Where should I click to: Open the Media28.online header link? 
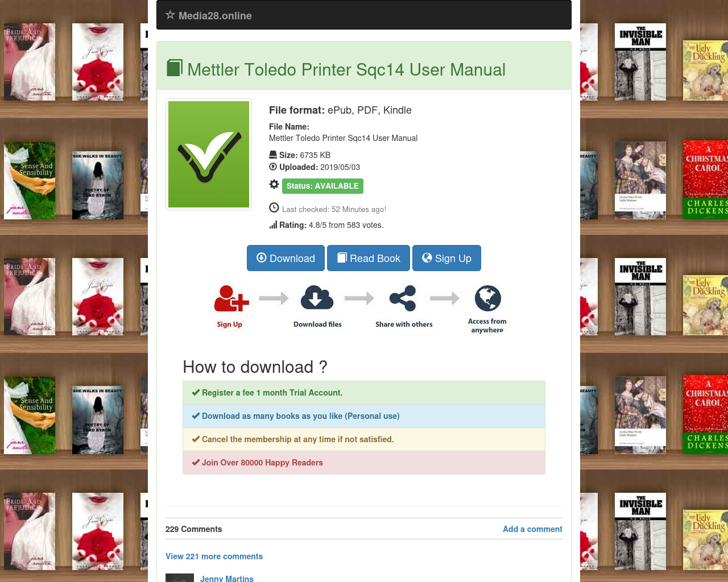pyautogui.click(x=215, y=16)
